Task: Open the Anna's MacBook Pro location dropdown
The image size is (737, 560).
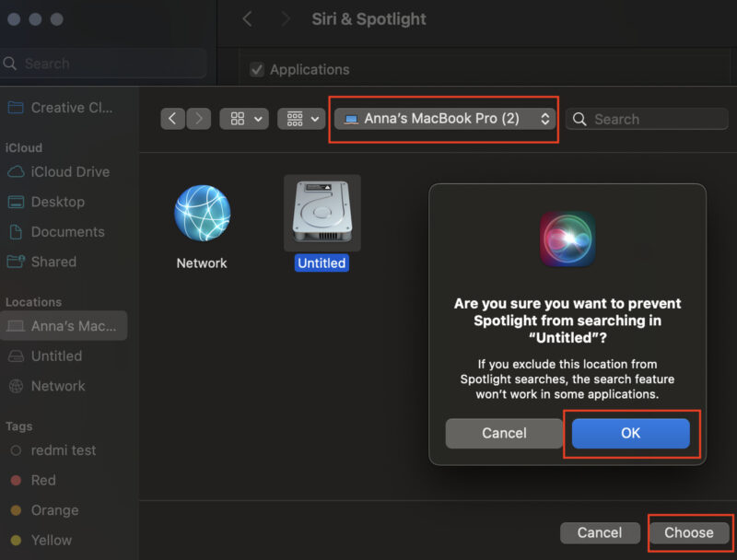Action: tap(444, 119)
